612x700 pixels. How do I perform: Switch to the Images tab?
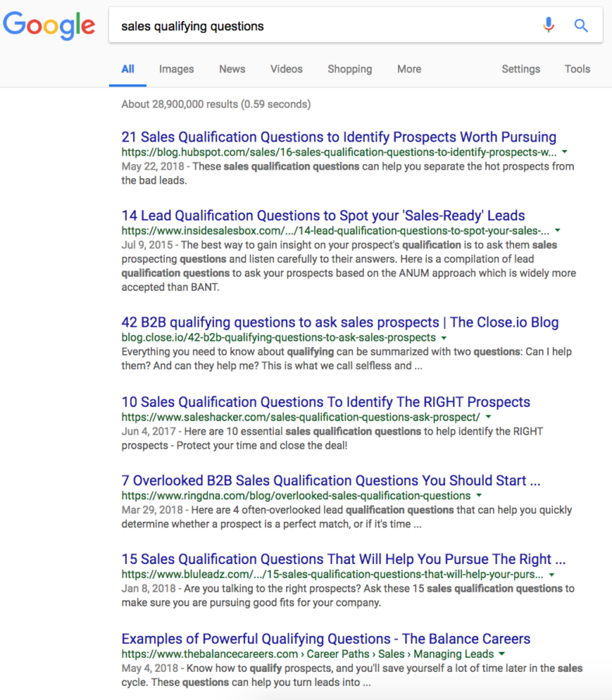[177, 69]
